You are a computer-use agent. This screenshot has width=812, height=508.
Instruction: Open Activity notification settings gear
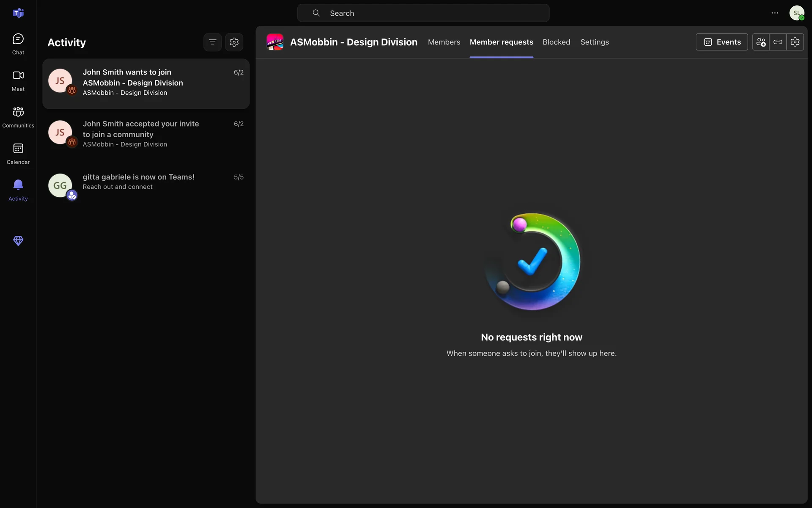tap(234, 42)
